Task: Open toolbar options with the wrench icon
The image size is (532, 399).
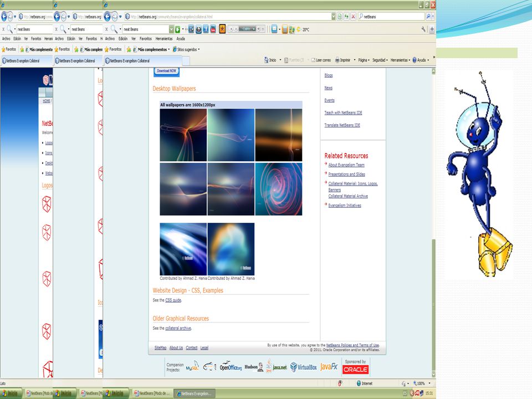Action: [x=423, y=29]
